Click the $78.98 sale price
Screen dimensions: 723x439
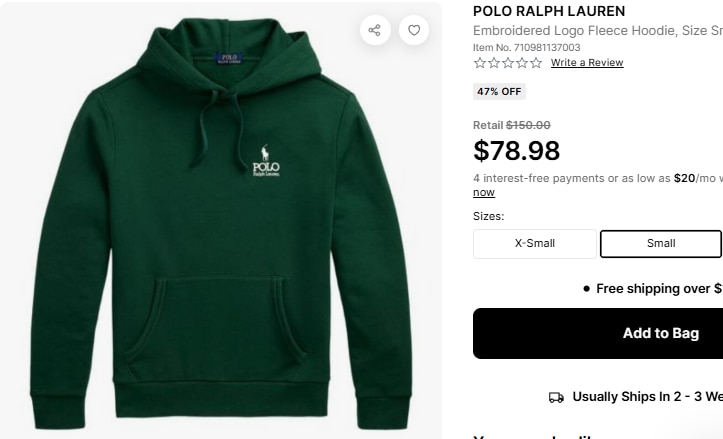coord(517,150)
